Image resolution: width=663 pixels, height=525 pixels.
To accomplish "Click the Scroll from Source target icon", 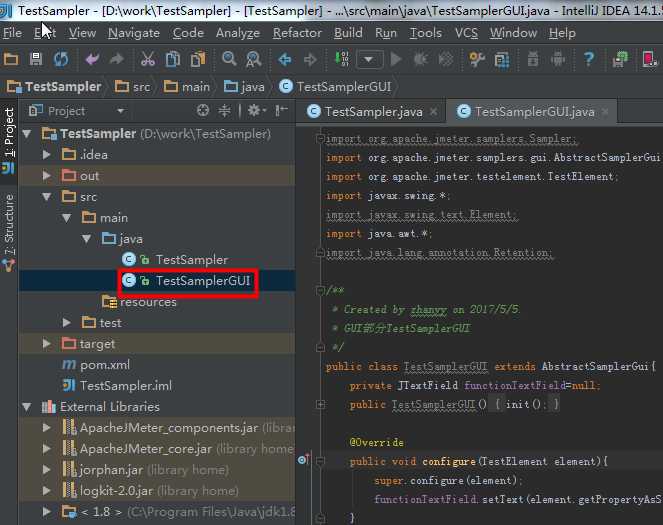I will point(203,111).
